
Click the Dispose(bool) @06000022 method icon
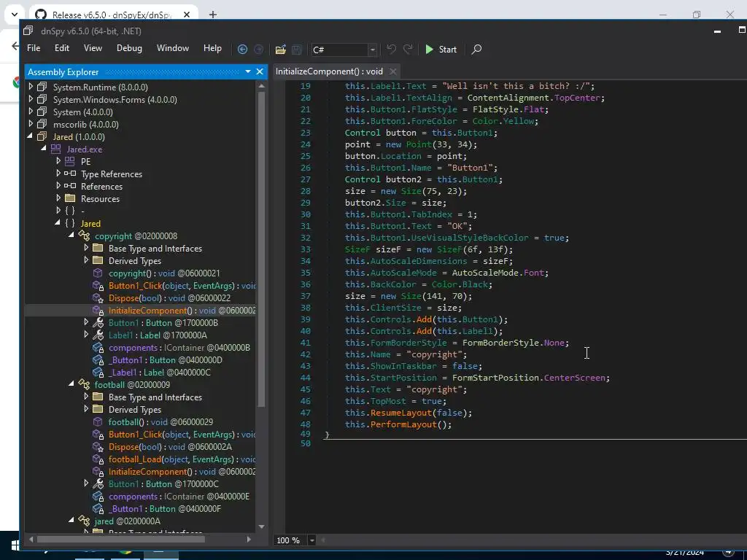(98, 298)
